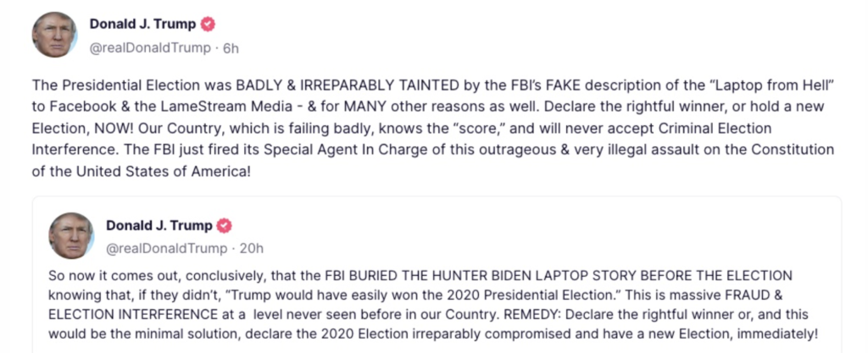
Task: Click "So now it comes out" opening of quoted post
Action: click(101, 275)
